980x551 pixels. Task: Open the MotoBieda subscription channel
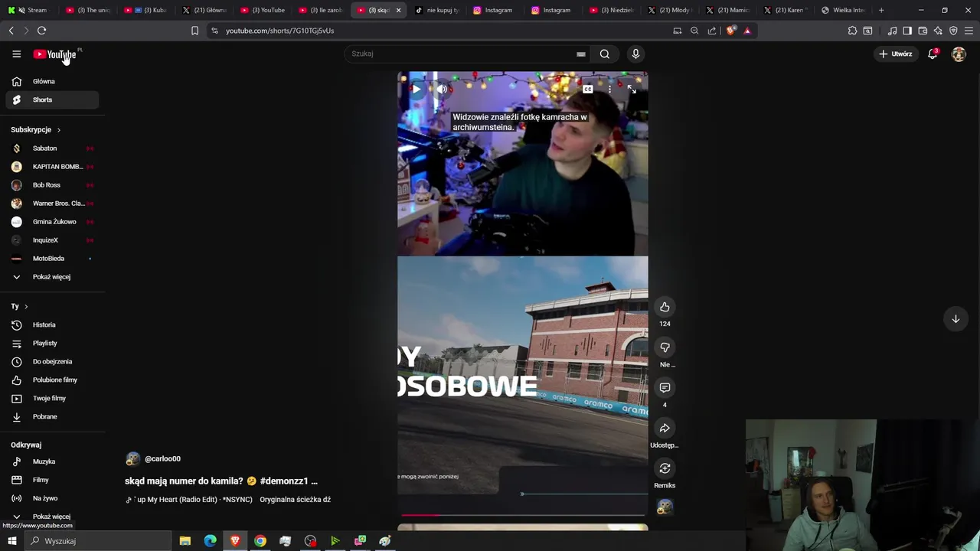pyautogui.click(x=52, y=259)
